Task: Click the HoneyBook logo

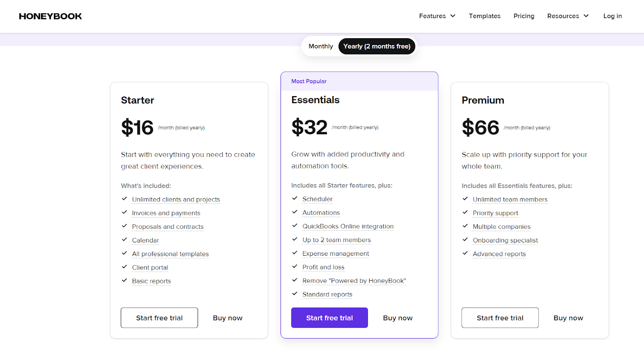Action: point(50,16)
